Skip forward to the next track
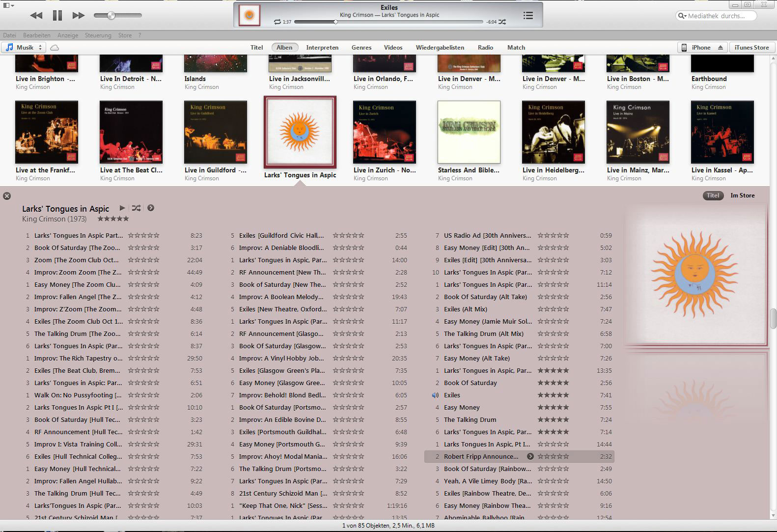The height and width of the screenshot is (532, 777). (x=79, y=16)
